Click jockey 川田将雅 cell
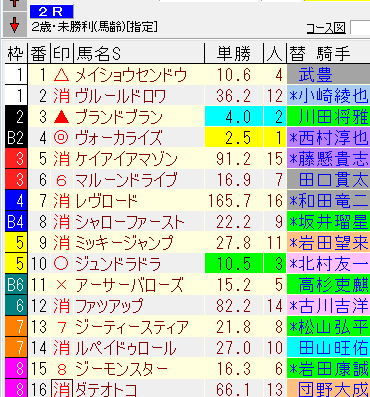 click(328, 117)
